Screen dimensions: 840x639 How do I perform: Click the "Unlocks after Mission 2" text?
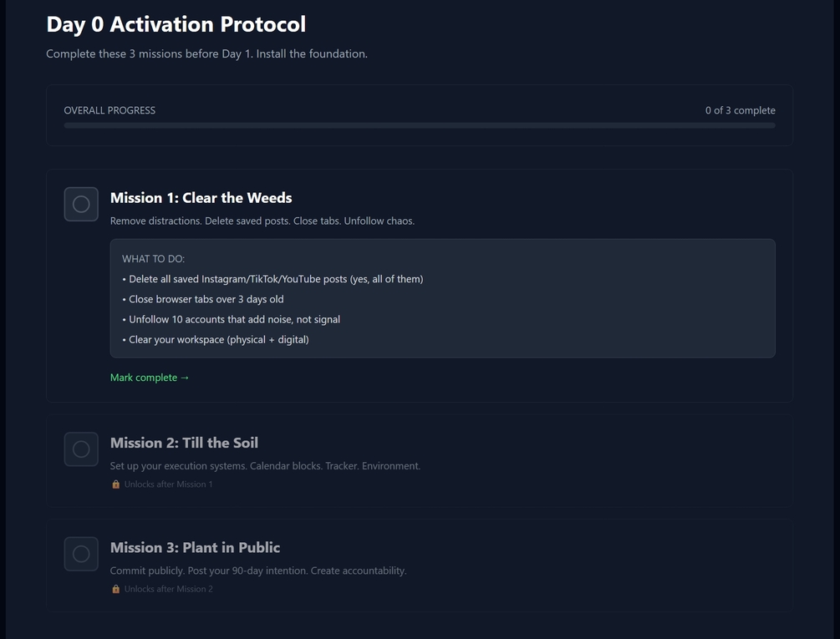(x=168, y=589)
